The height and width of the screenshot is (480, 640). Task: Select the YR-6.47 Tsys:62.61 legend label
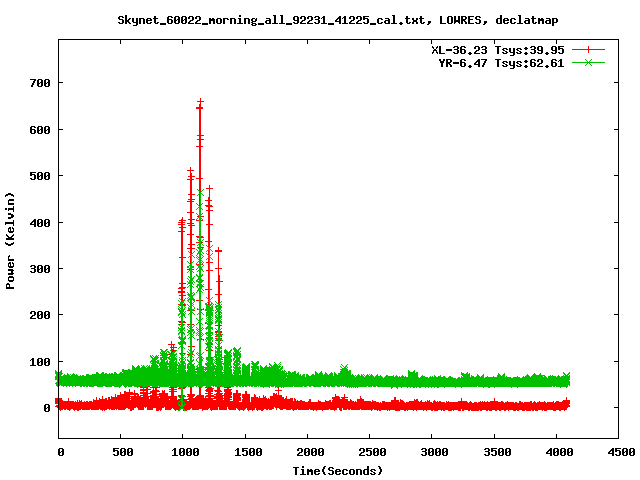[x=501, y=63]
